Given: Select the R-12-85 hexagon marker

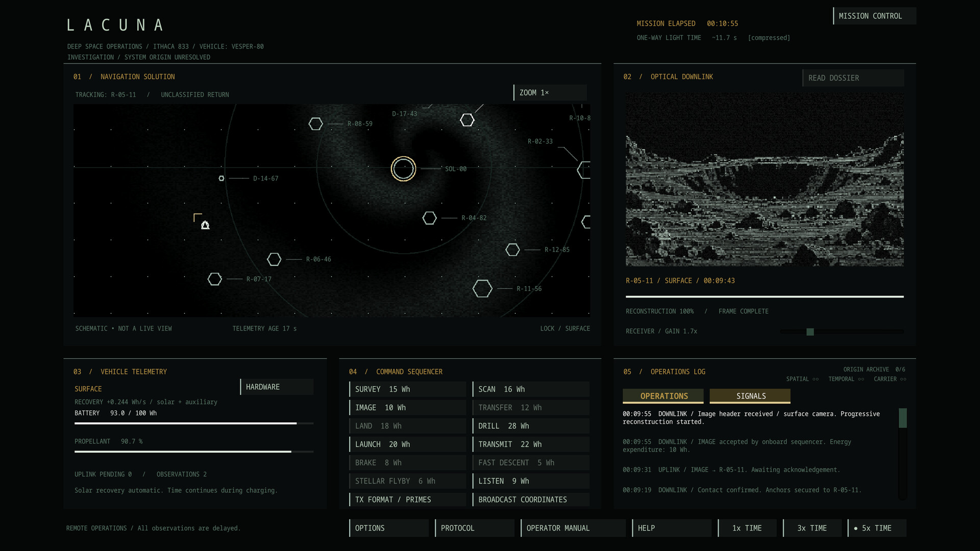Looking at the screenshot, I should pos(512,249).
